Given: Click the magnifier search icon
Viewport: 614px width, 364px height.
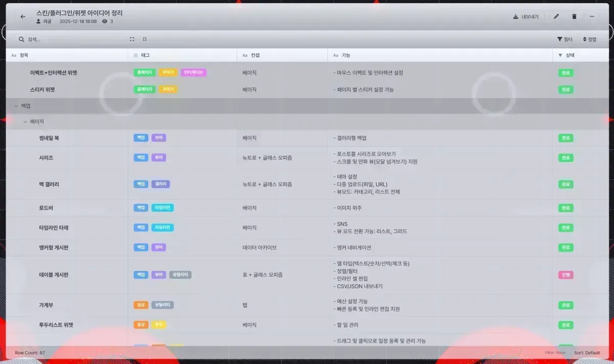Looking at the screenshot, I should 21,39.
